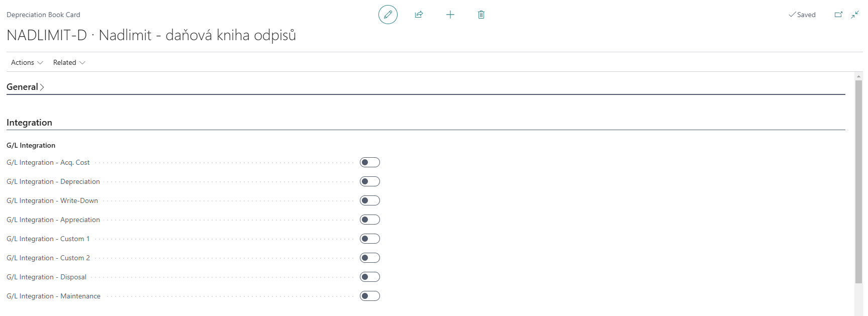Open the Actions menu
Image resolution: width=868 pixels, height=316 pixels.
tap(27, 62)
